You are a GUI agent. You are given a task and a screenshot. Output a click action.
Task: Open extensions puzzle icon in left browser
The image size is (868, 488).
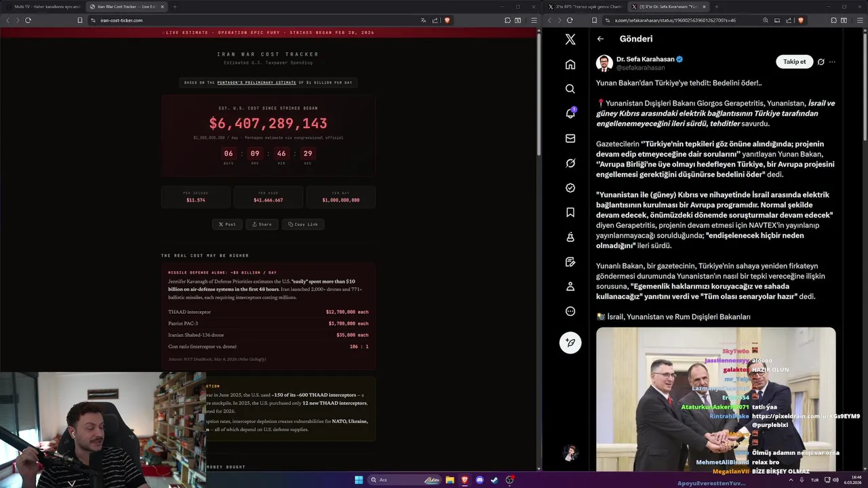[x=507, y=20]
